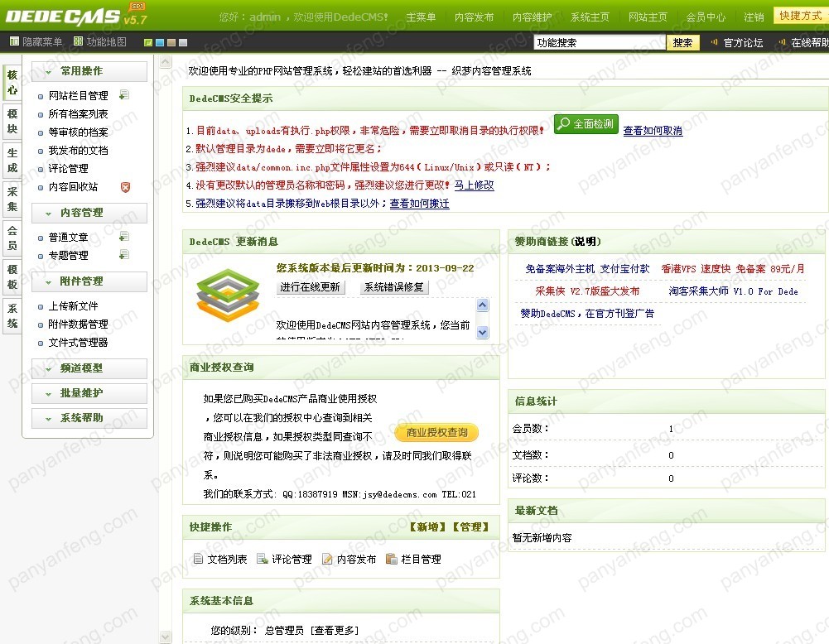The height and width of the screenshot is (644, 829).
Task: Expand the 批量维护 menu group
Action: tap(89, 393)
